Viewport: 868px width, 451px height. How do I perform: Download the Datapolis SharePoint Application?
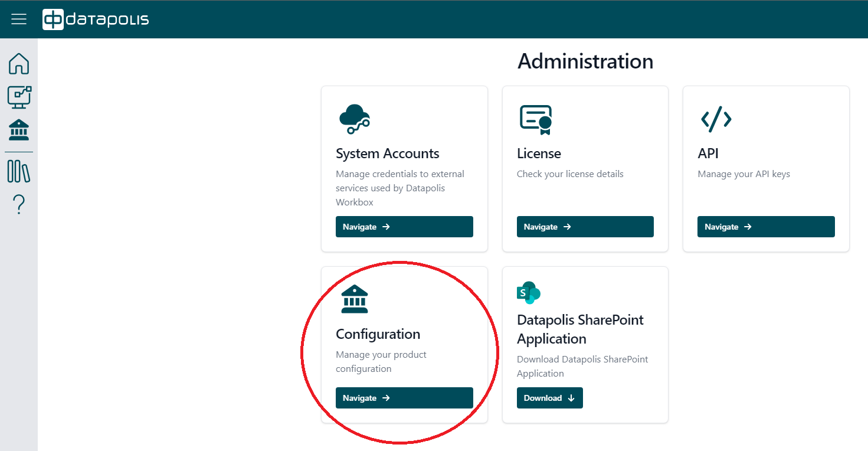pos(549,398)
